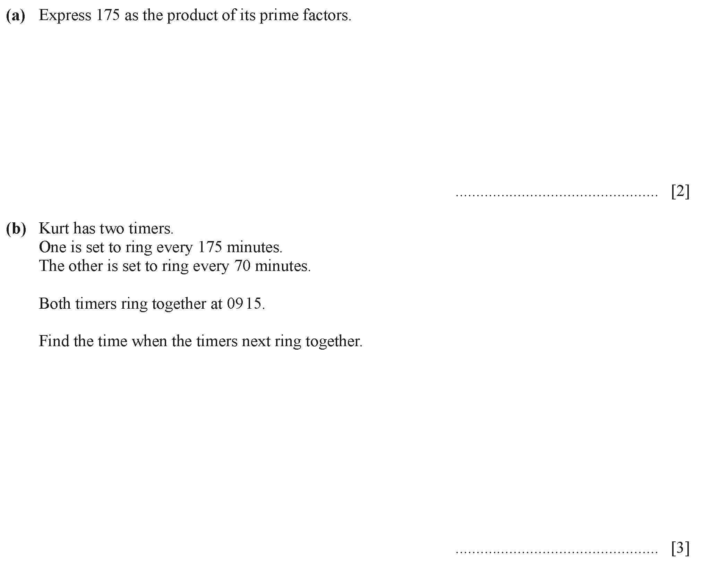
Task: Click the blank working space under part (a)
Action: pyautogui.click(x=243, y=104)
